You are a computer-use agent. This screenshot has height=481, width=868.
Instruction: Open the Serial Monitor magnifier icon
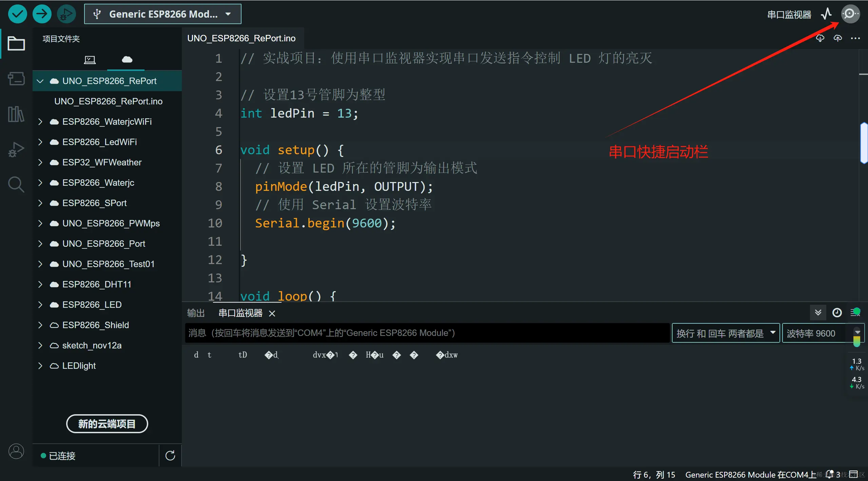850,14
